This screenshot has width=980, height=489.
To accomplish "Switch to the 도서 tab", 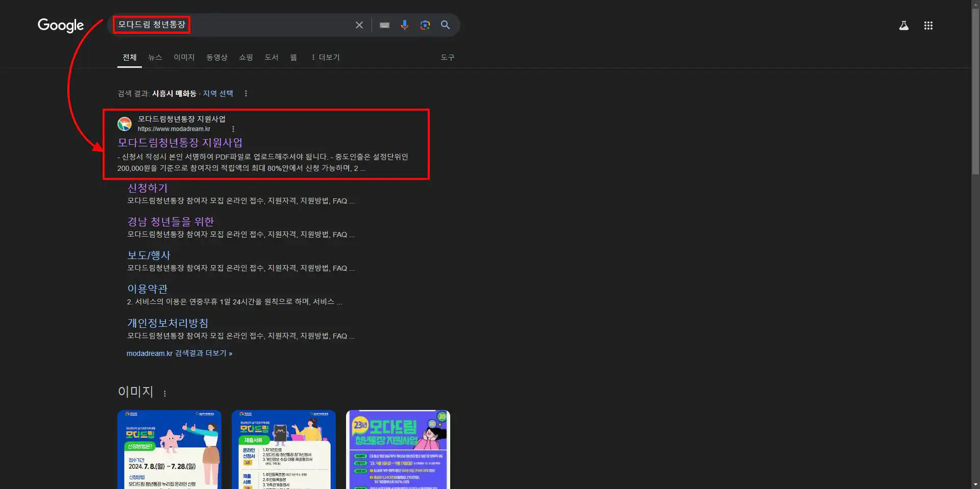I will pos(272,57).
